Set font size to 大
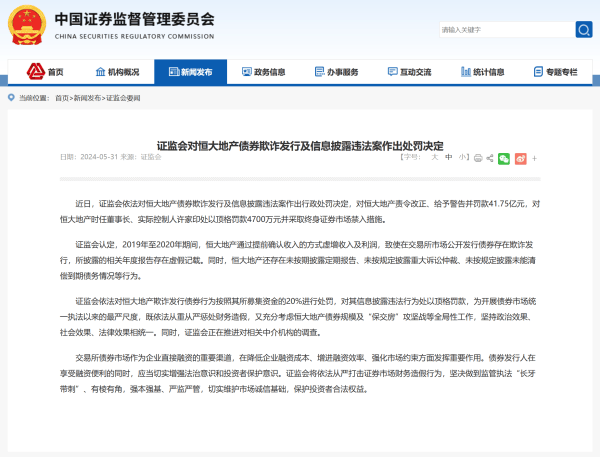The height and width of the screenshot is (457, 600). [x=435, y=157]
